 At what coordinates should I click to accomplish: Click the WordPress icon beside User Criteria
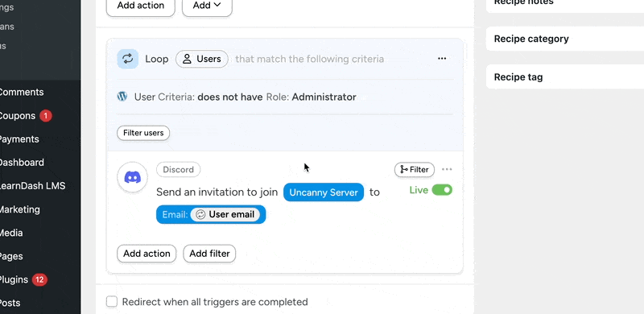122,97
